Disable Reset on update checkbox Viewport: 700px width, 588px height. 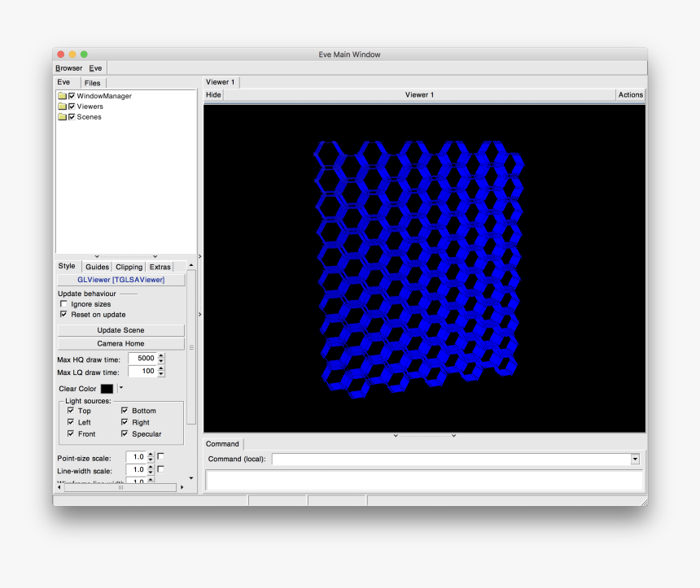point(63,315)
